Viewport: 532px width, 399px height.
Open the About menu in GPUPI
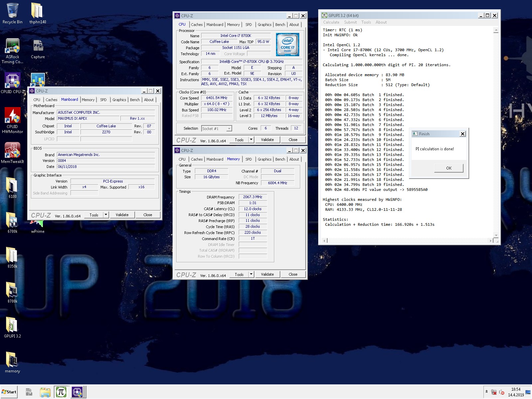pos(381,22)
